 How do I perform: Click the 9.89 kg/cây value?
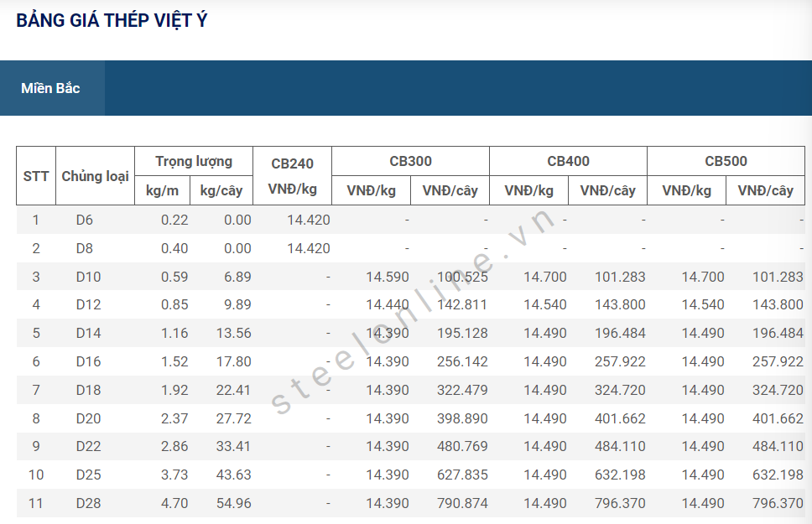[x=237, y=305]
